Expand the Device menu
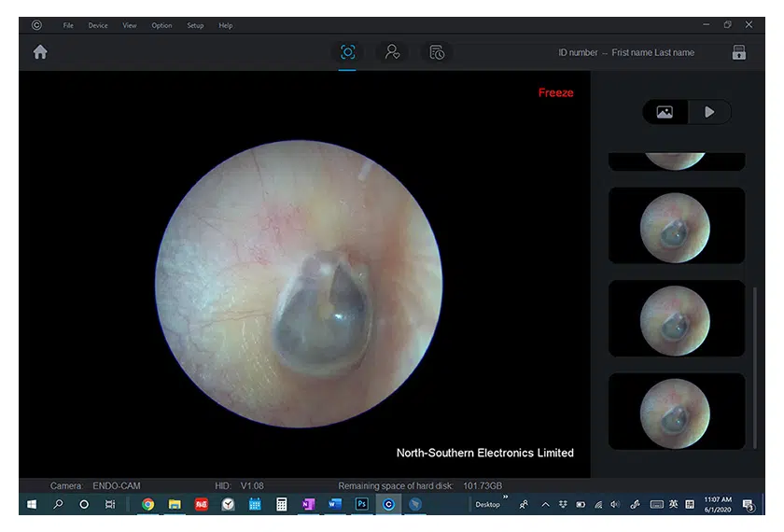The image size is (784, 532). 98,25
